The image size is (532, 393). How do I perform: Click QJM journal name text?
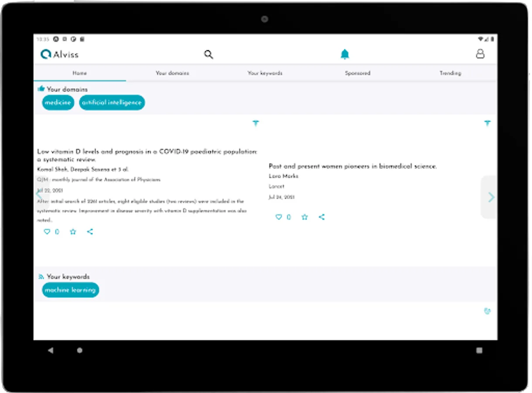pos(99,179)
